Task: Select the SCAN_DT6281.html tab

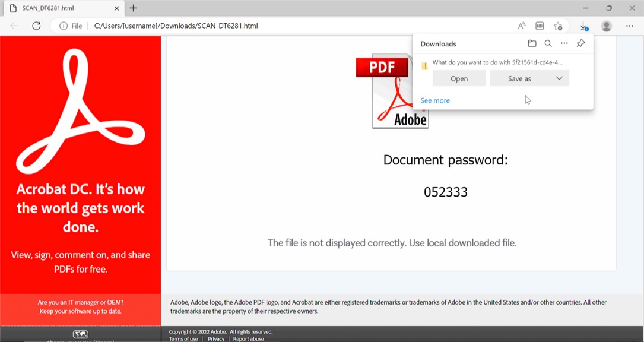Action: point(65,8)
